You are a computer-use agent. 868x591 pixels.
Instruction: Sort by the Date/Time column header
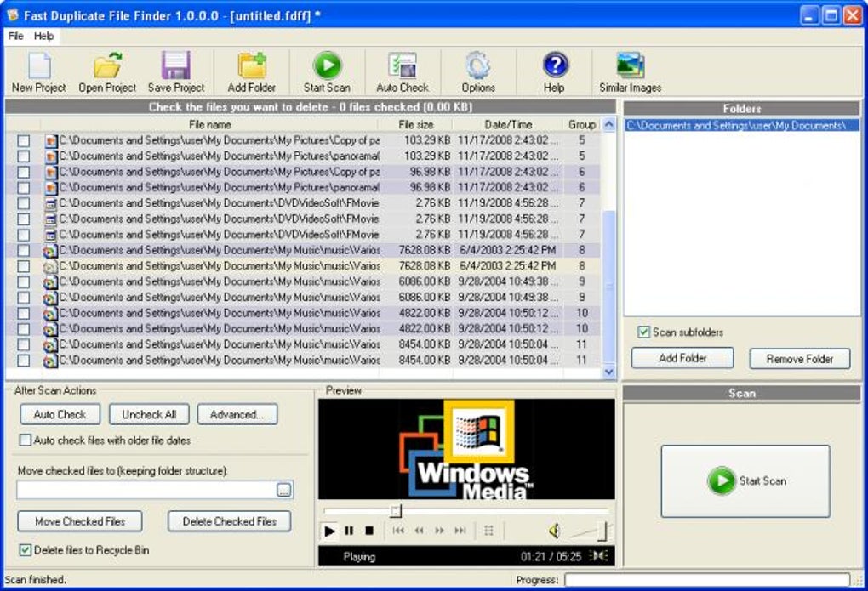tap(508, 124)
